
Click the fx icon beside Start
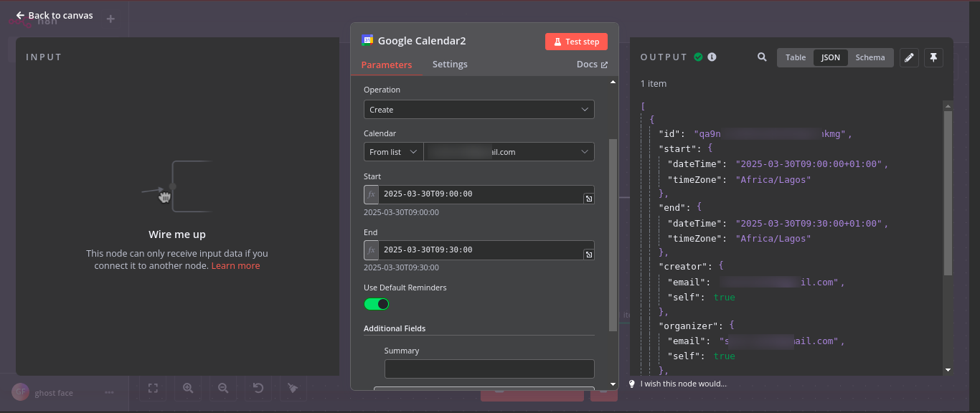click(371, 194)
